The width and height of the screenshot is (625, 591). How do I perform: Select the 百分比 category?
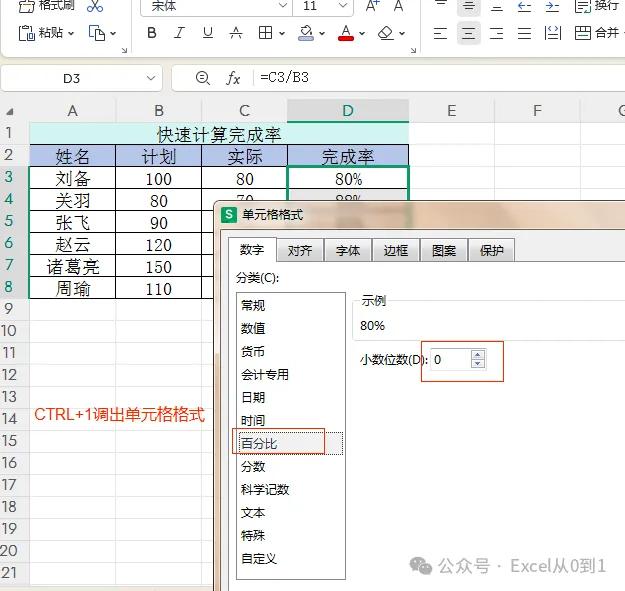pos(291,443)
